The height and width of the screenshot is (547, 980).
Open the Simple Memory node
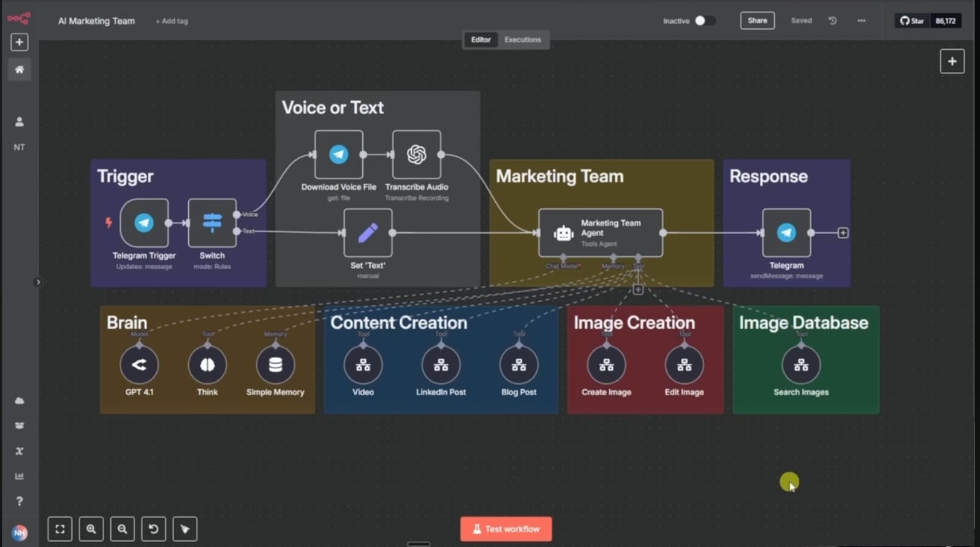tap(275, 365)
